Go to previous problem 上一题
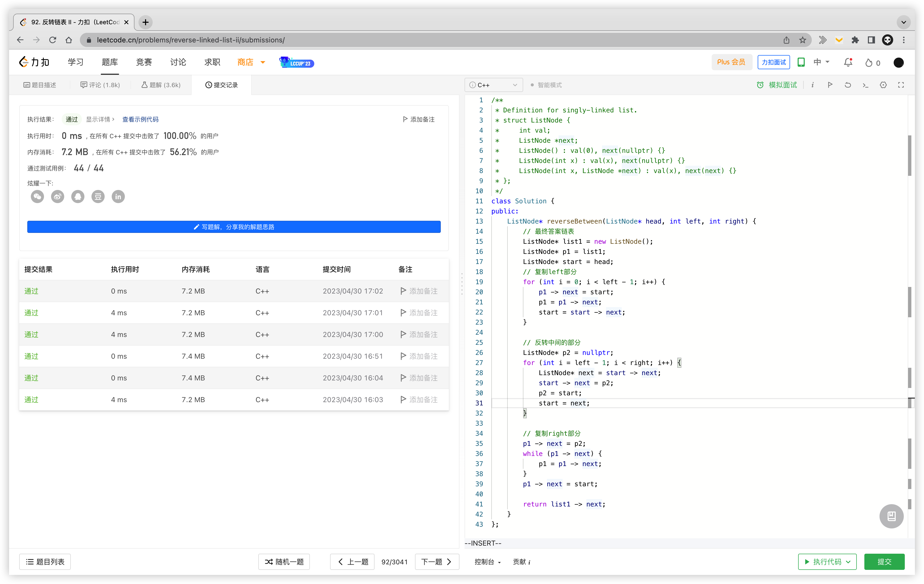 (352, 561)
